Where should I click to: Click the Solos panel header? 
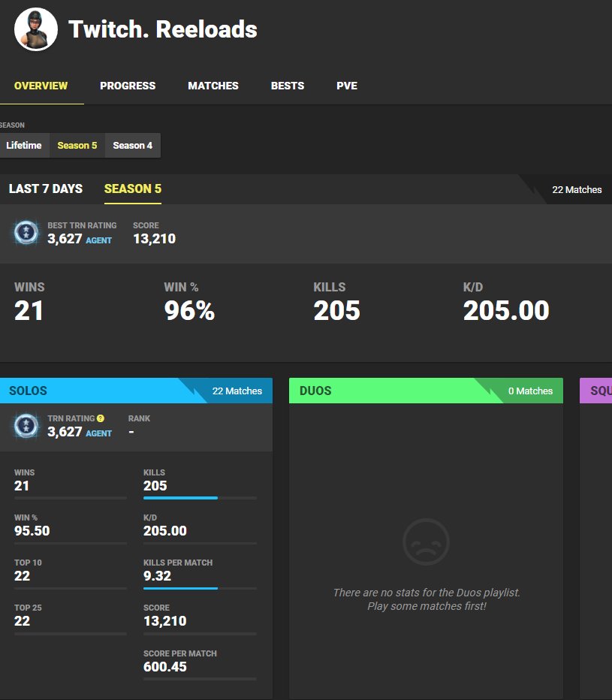[136, 391]
